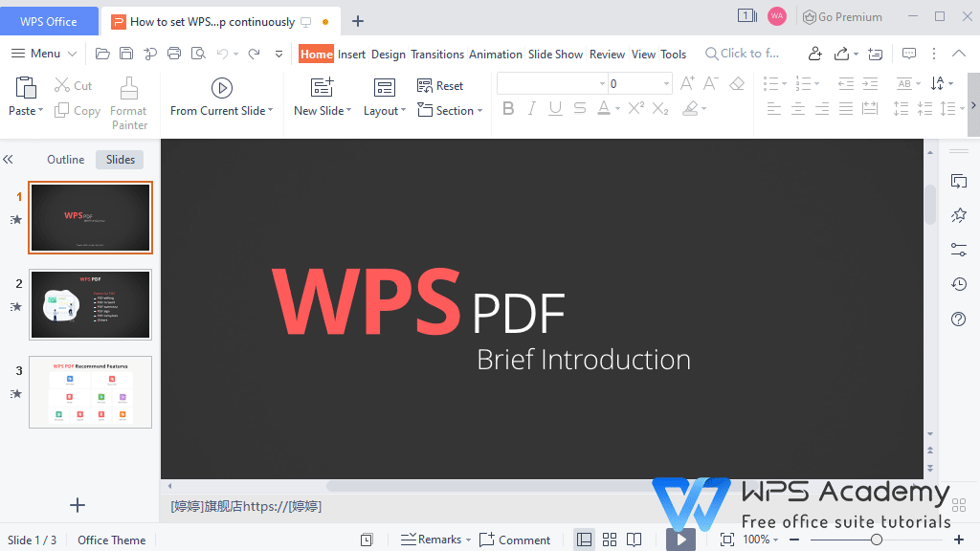Copy the selection
Image resolution: width=980 pixels, height=551 pixels.
click(78, 111)
